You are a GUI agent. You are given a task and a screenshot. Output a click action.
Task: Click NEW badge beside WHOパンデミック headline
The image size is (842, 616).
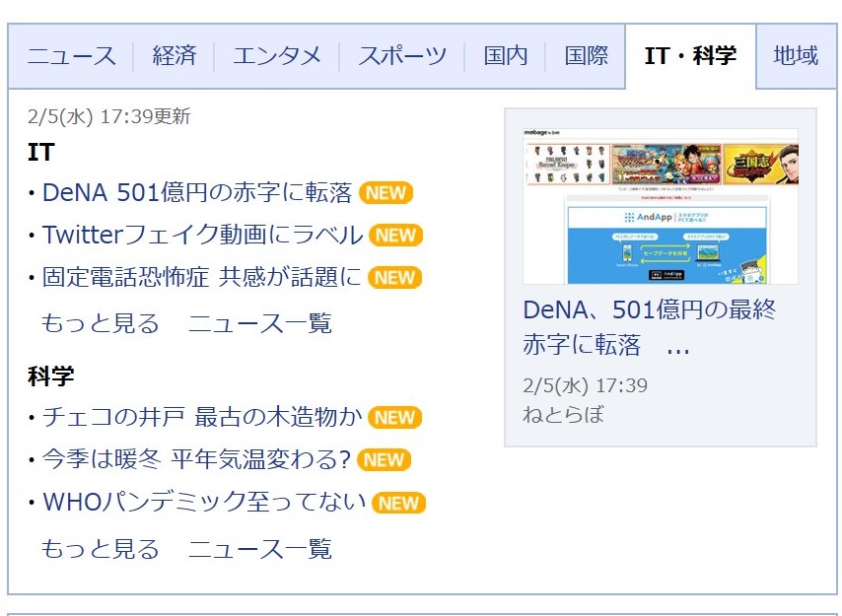tap(399, 503)
